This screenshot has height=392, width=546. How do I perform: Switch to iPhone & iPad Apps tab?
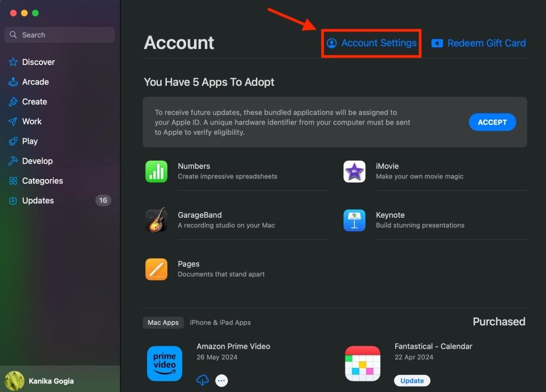(220, 322)
